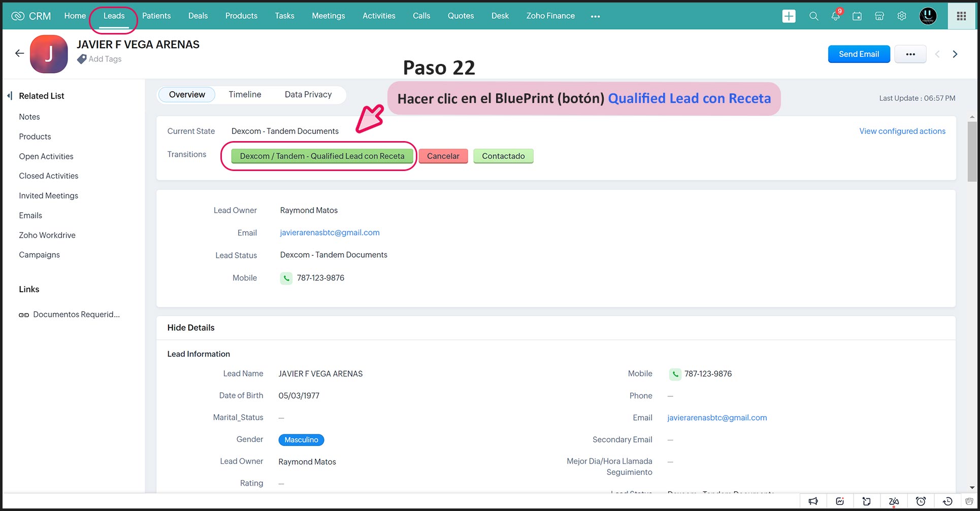This screenshot has height=511, width=980.
Task: Go to the next lead record arrow
Action: [955, 54]
